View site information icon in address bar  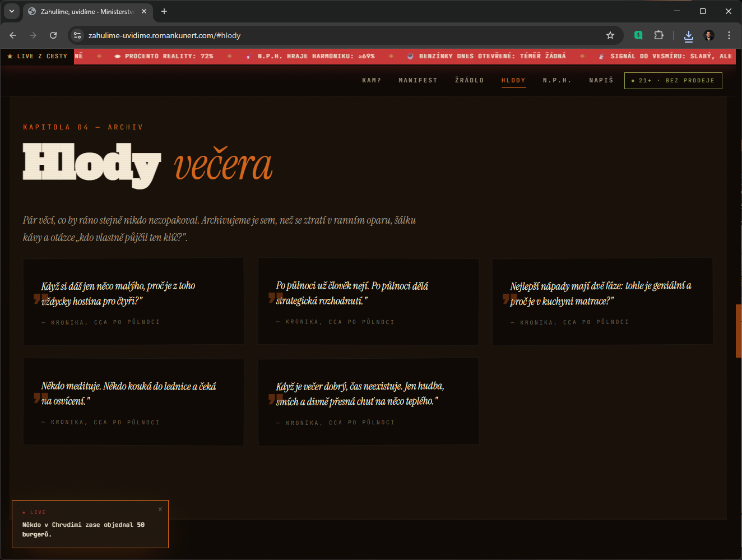(x=77, y=35)
